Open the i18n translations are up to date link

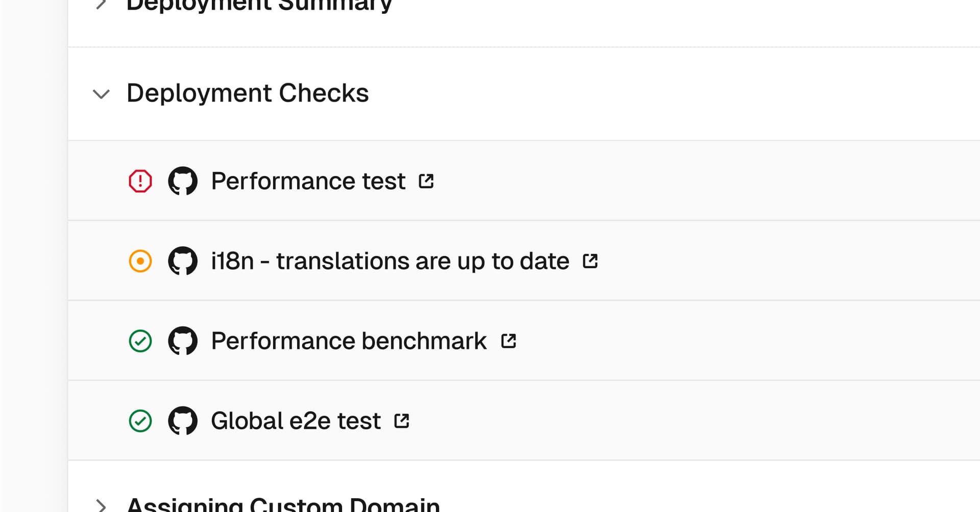point(390,261)
